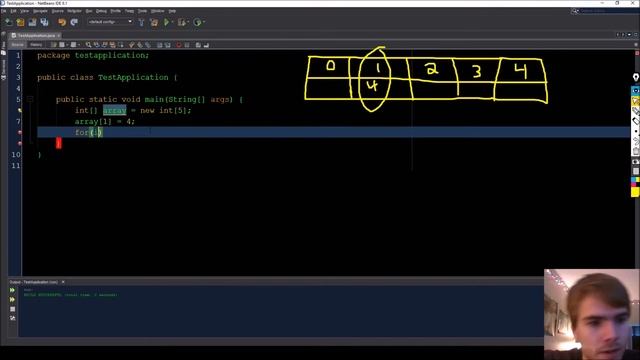Open the File menu
The height and width of the screenshot is (360, 640).
(4, 11)
